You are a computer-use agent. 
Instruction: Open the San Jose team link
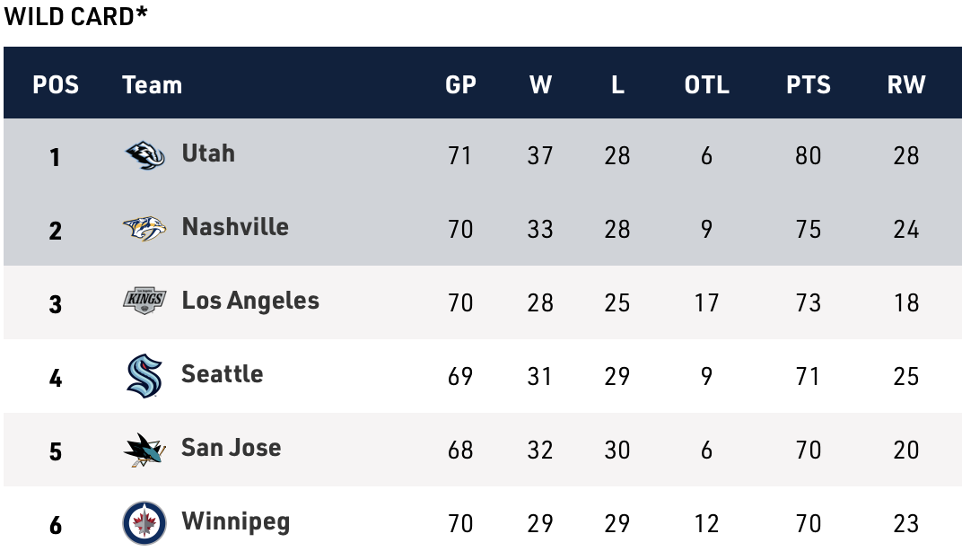click(x=232, y=448)
